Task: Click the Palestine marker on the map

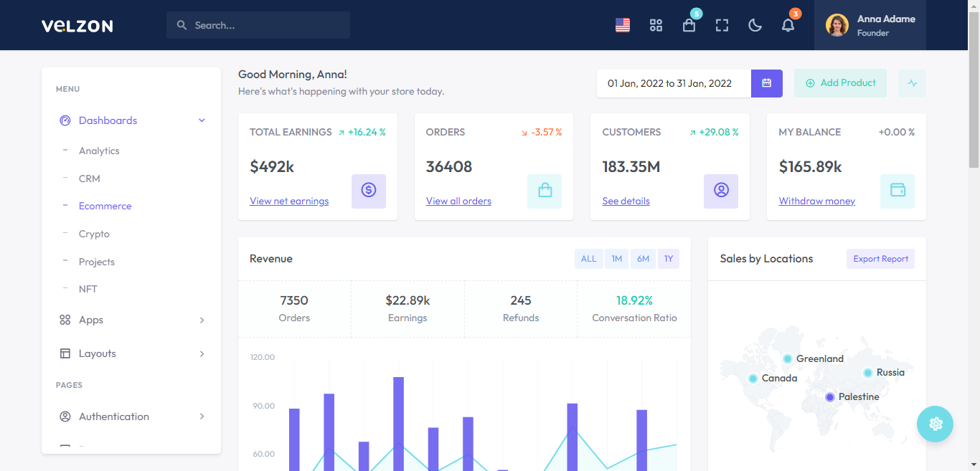Action: 830,397
